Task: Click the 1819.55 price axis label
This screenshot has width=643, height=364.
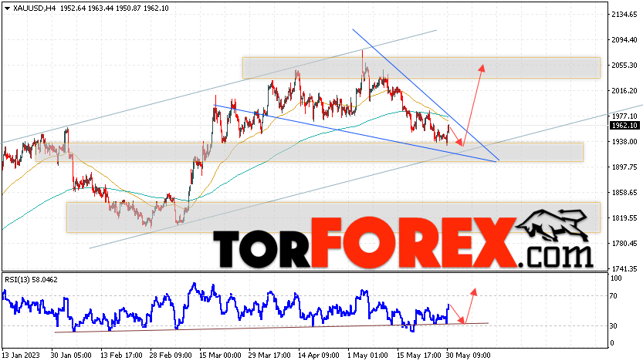Action: 624,218
